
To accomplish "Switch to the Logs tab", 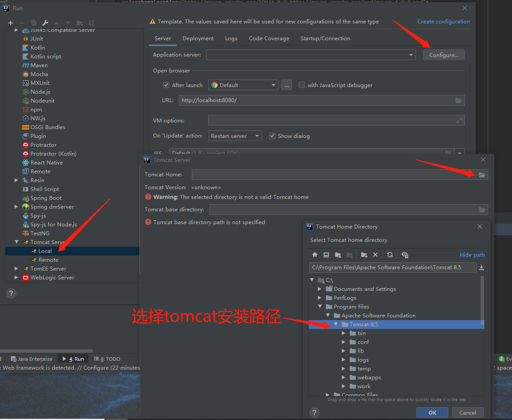I will (231, 38).
